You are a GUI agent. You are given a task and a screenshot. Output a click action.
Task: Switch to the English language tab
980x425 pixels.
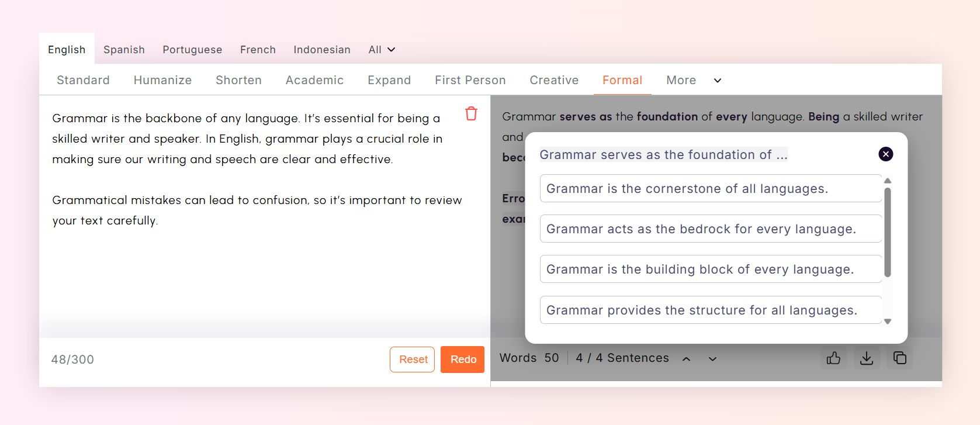coord(67,50)
